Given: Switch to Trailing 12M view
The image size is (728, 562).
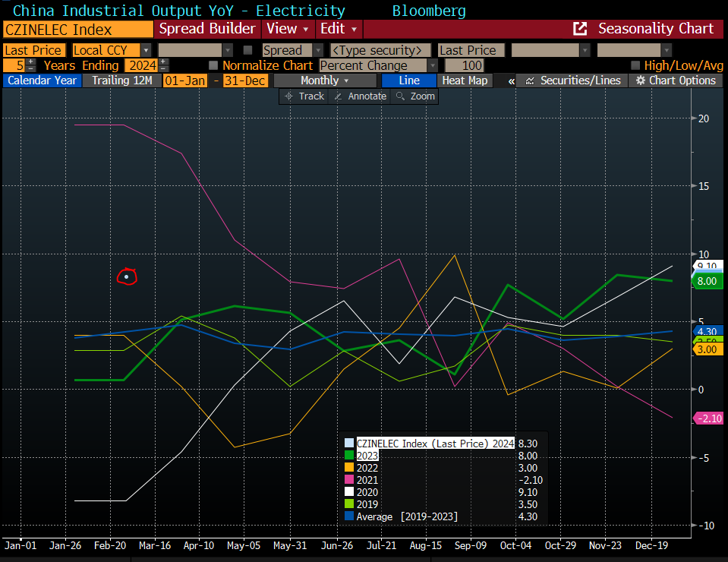Looking at the screenshot, I should pyautogui.click(x=122, y=81).
